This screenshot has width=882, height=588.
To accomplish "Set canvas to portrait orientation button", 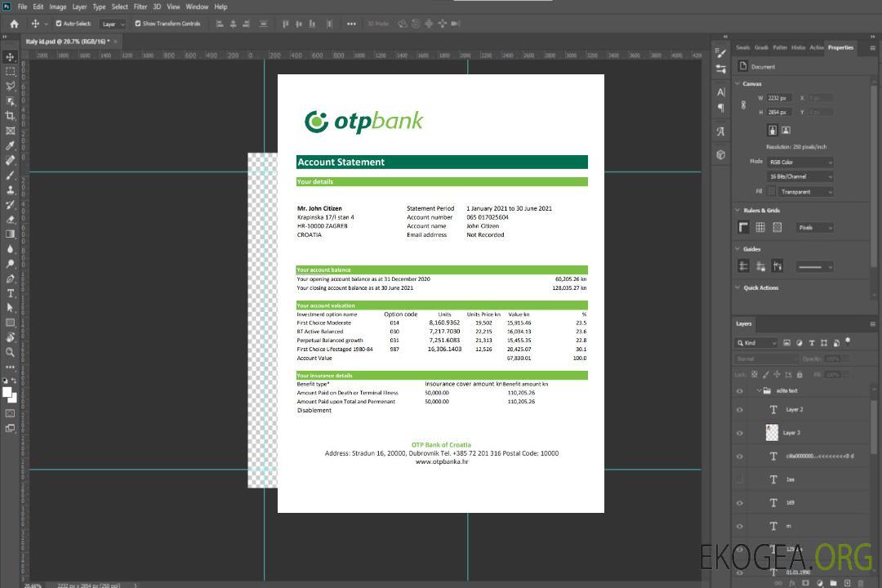I will point(773,131).
